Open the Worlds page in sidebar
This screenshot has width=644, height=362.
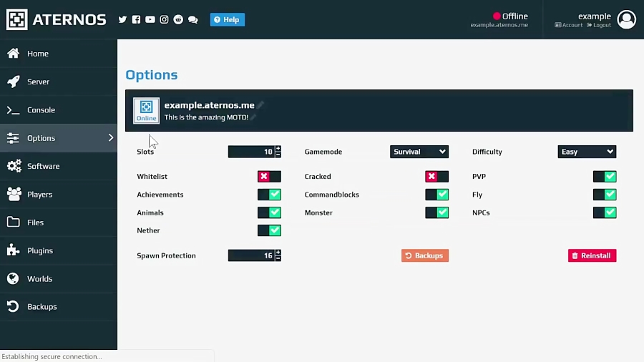59,279
